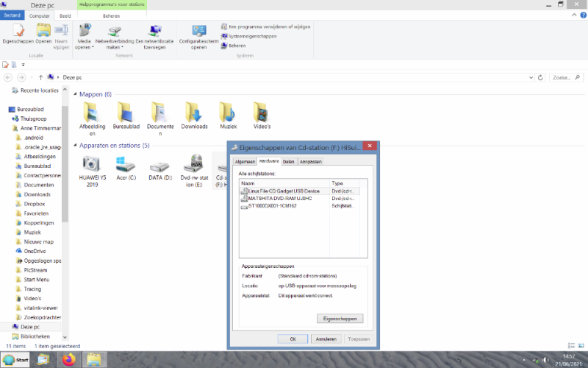588x368 pixels.
Task: Click the Eigenschappen button in dialog
Action: [x=340, y=319]
